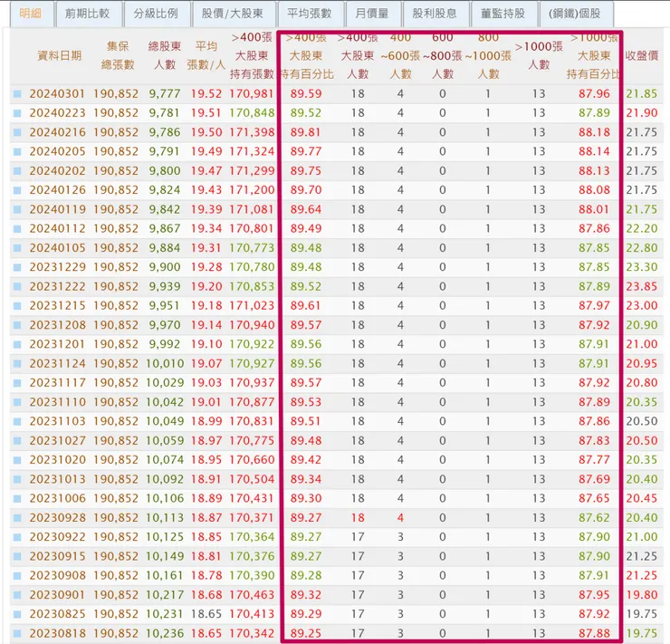Click the 400~600張人數 column header

(400, 55)
